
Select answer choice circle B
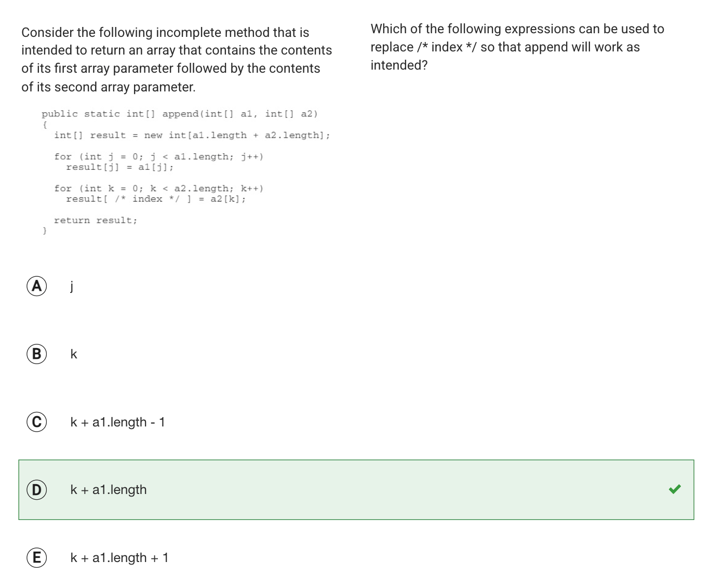(x=37, y=354)
